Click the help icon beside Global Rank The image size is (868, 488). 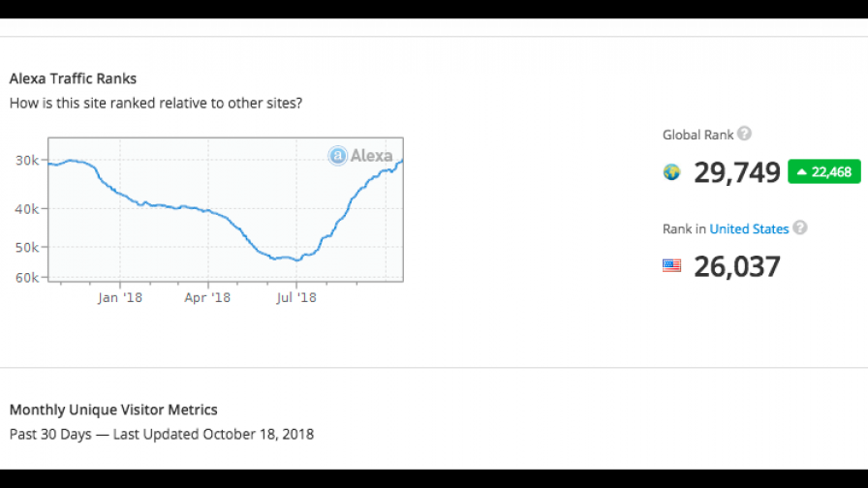click(744, 135)
